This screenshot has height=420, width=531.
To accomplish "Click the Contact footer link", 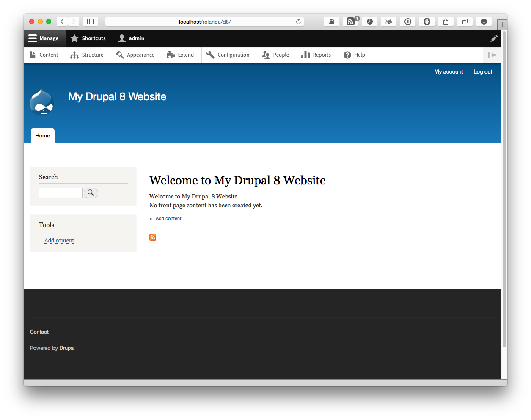I will (39, 332).
